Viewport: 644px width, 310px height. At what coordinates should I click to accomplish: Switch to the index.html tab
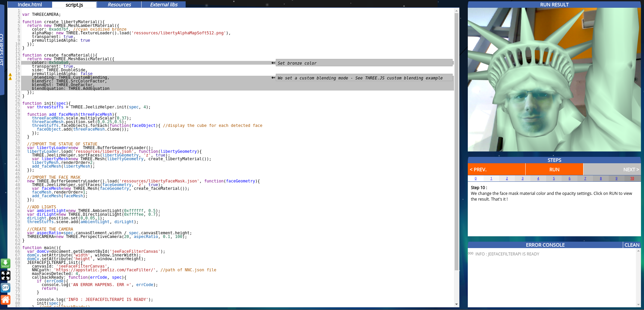pyautogui.click(x=30, y=5)
